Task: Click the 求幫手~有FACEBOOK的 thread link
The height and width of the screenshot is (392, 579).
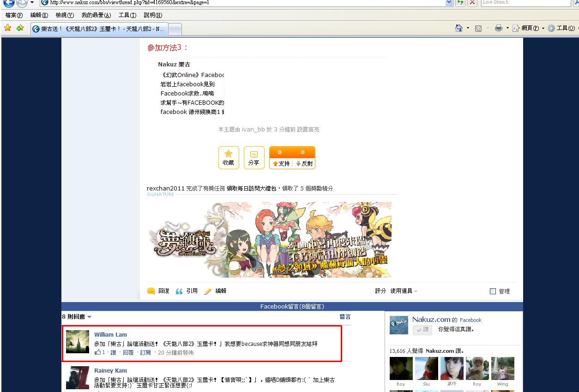Action: [192, 102]
